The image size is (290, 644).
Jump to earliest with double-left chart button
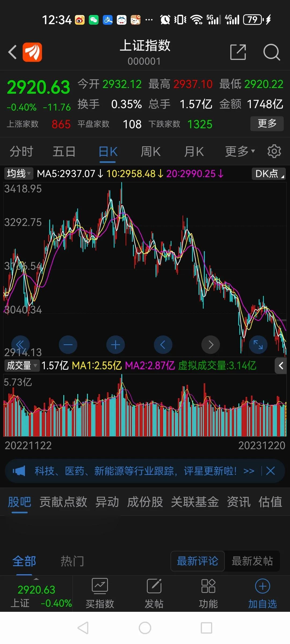click(20, 345)
